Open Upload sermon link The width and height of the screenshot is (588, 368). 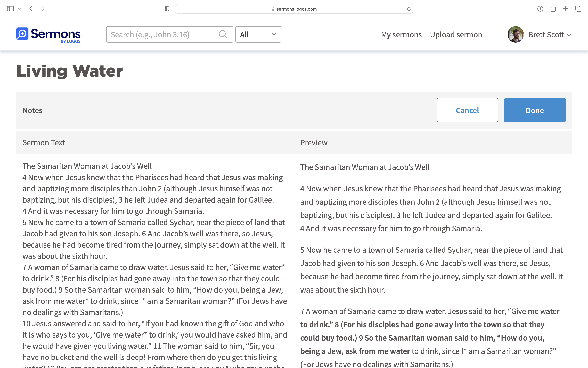pyautogui.click(x=456, y=35)
